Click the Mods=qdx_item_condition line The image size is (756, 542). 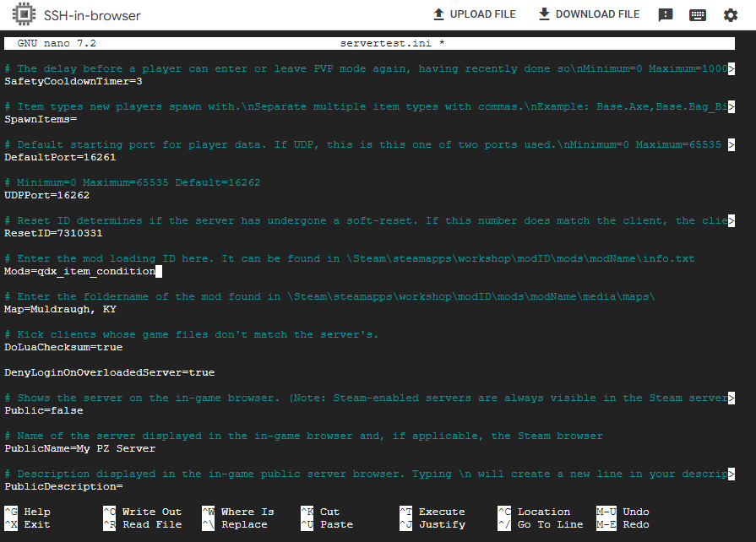pyautogui.click(x=80, y=271)
